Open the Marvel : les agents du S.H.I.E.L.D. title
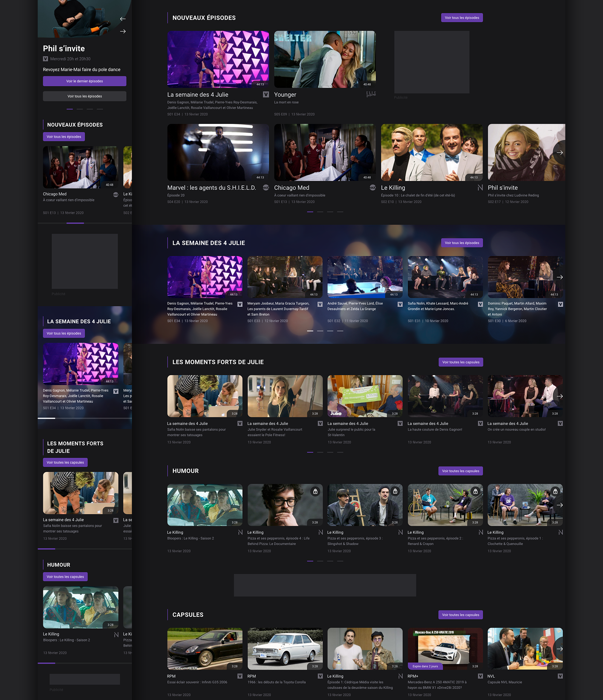Viewport: 603px width, 700px height. pyautogui.click(x=211, y=188)
